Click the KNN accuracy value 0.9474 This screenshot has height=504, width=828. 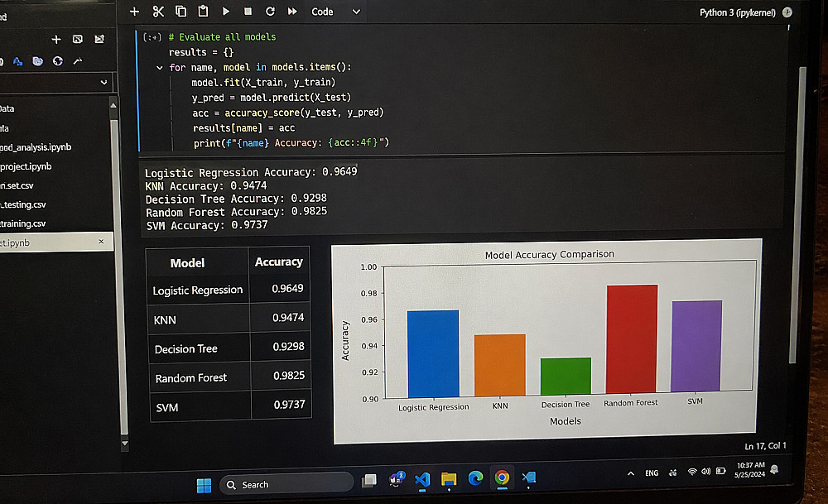click(x=288, y=317)
